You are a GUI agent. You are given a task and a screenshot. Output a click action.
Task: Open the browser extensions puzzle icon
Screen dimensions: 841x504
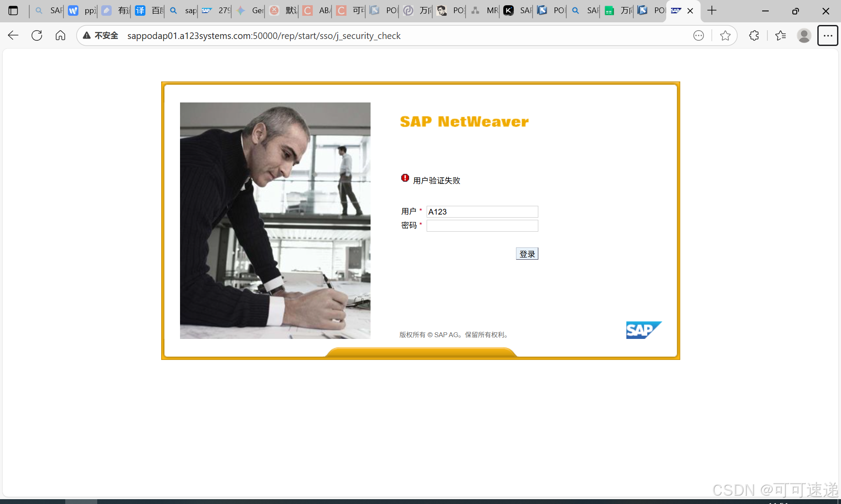[754, 35]
